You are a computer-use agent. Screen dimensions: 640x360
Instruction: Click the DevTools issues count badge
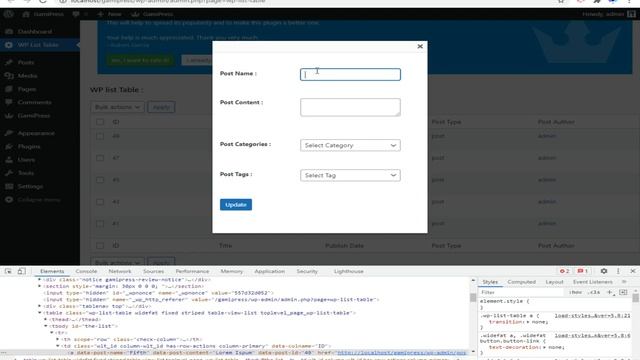pyautogui.click(x=582, y=271)
